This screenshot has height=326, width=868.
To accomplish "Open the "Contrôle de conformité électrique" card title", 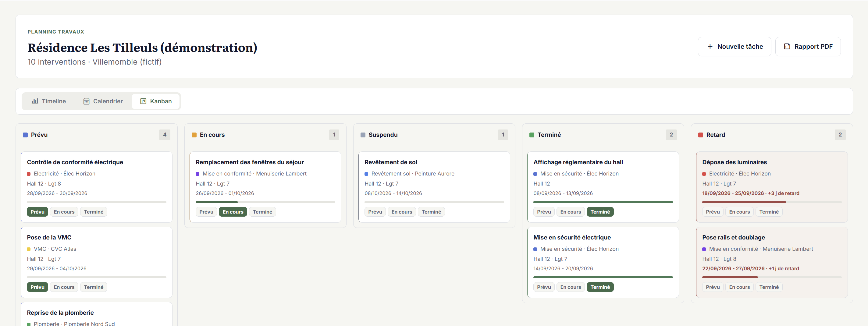I will coord(75,162).
